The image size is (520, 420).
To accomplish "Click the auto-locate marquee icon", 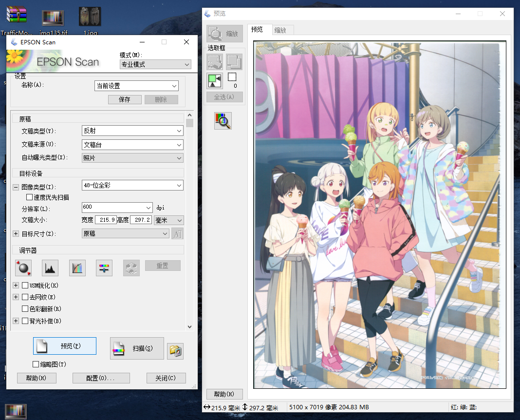I will [215, 80].
